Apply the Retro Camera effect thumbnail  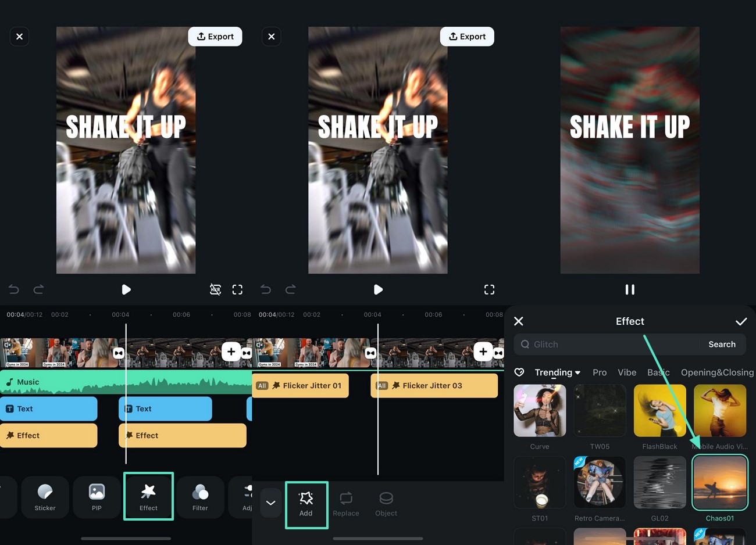coord(600,482)
